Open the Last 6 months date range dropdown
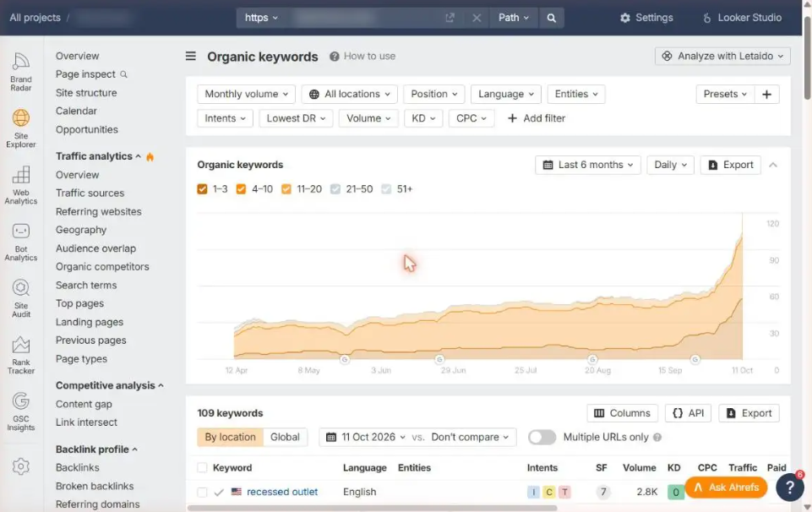 click(x=588, y=165)
